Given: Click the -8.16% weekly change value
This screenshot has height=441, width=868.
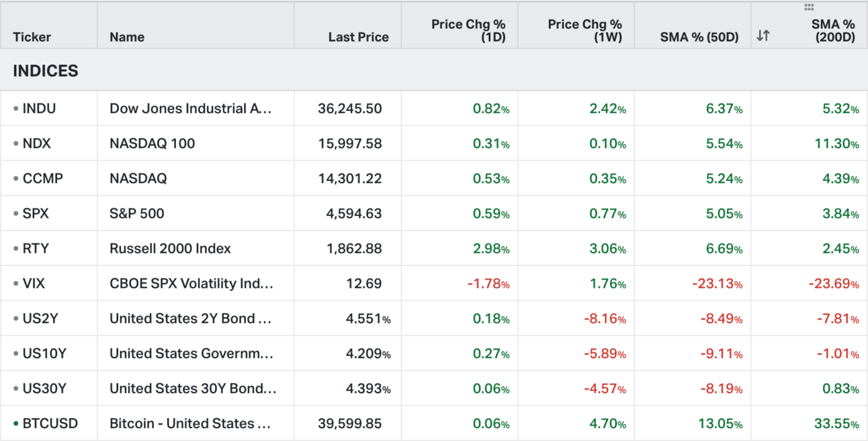Looking at the screenshot, I should click(x=605, y=318).
